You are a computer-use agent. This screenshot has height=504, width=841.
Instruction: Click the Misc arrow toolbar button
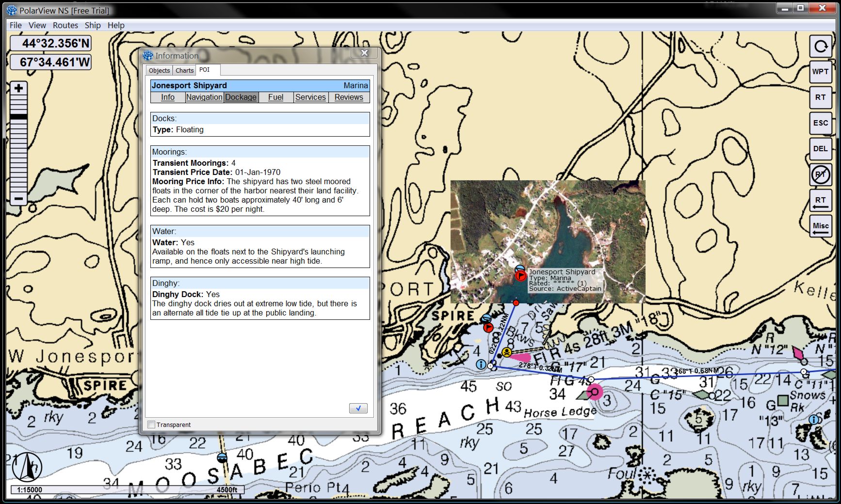click(x=821, y=226)
